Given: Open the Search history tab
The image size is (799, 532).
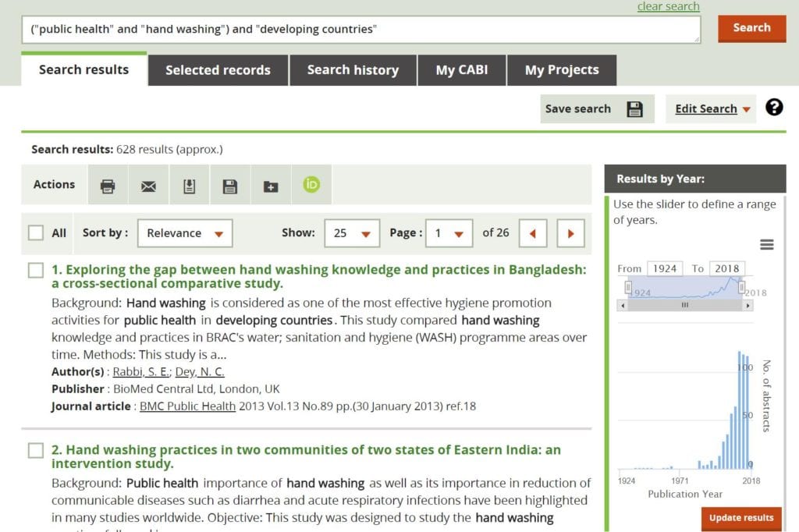Looking at the screenshot, I should click(x=353, y=70).
